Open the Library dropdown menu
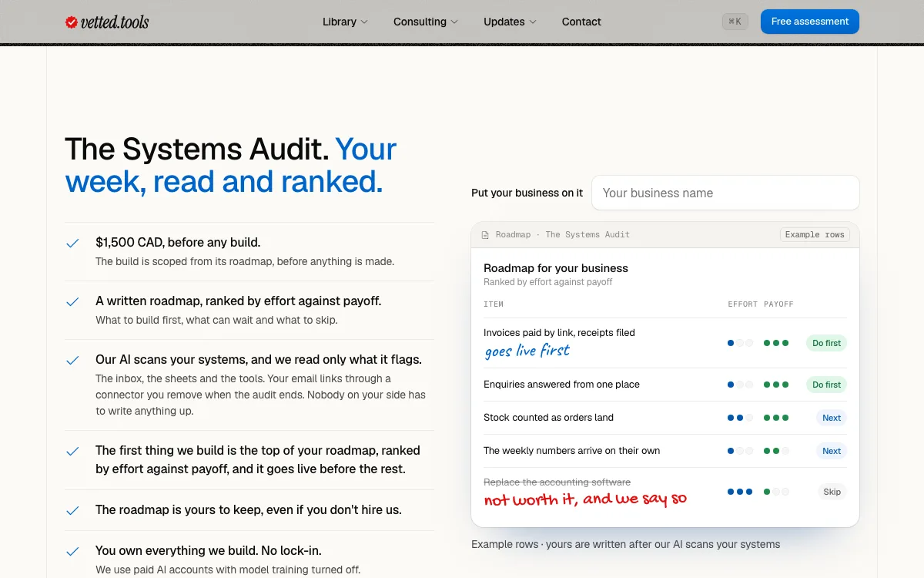This screenshot has width=924, height=578. (x=345, y=22)
